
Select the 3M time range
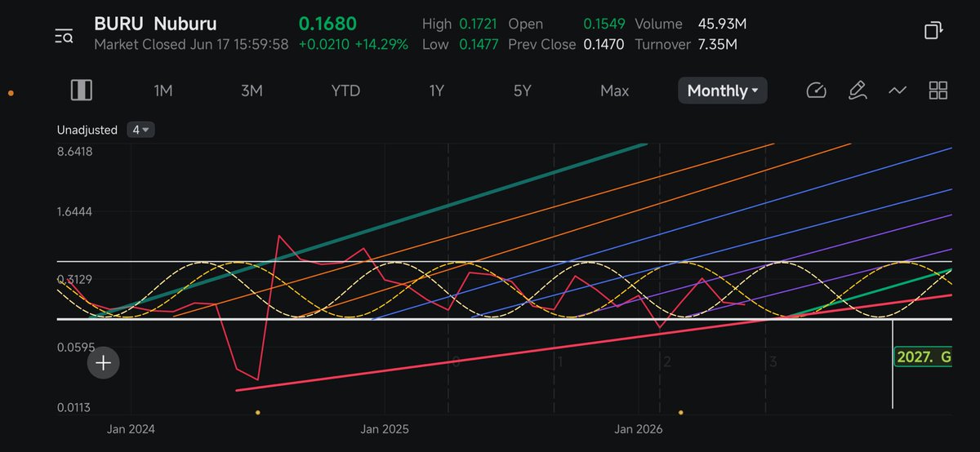coord(252,91)
